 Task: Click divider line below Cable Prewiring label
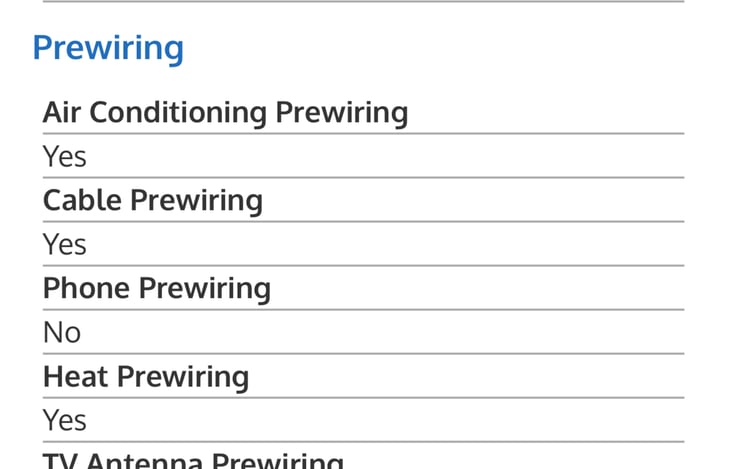[365, 221]
